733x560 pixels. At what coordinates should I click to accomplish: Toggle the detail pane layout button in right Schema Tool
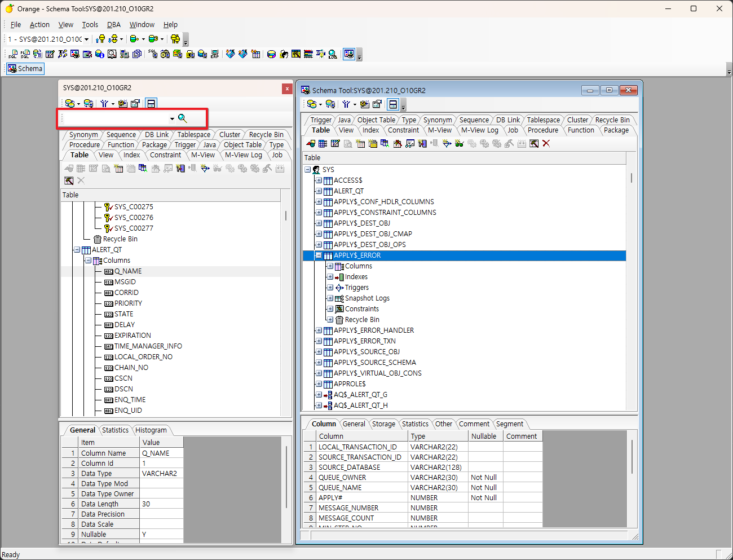coord(393,104)
